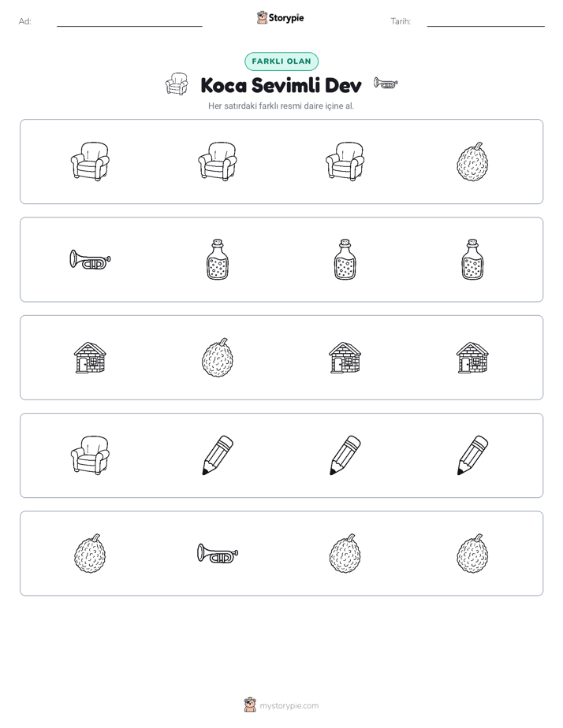Click the small armchair beside the title
The width and height of the screenshot is (563, 728).
177,84
